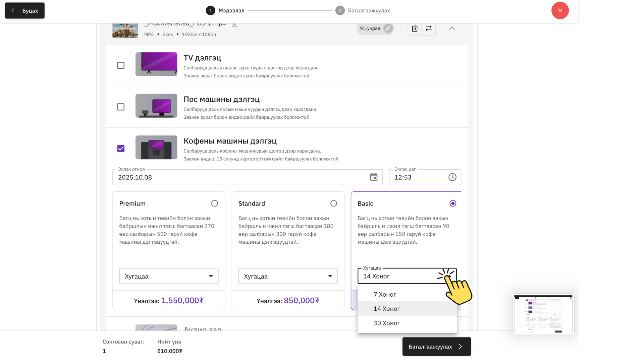
Task: Collapse the file section with the chevron up
Action: [x=451, y=28]
